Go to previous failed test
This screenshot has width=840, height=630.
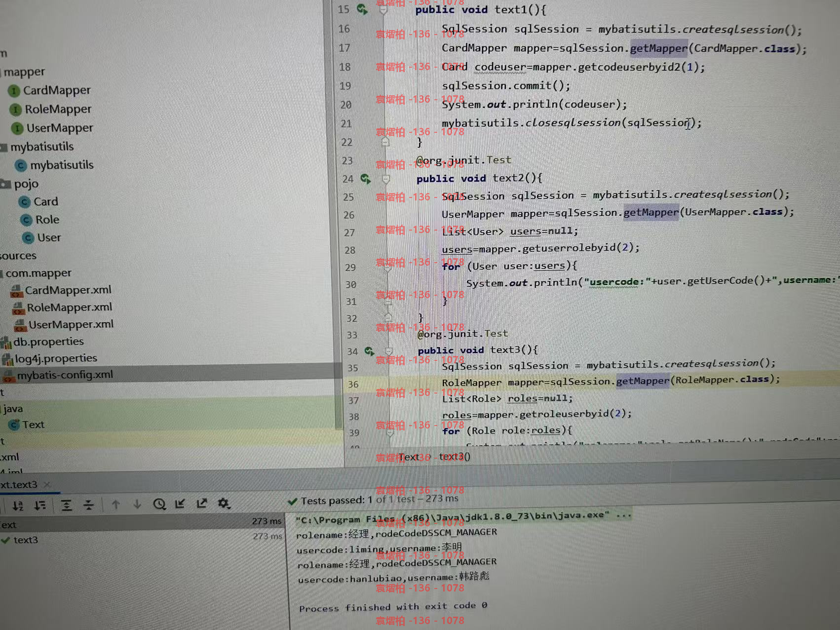(x=115, y=504)
